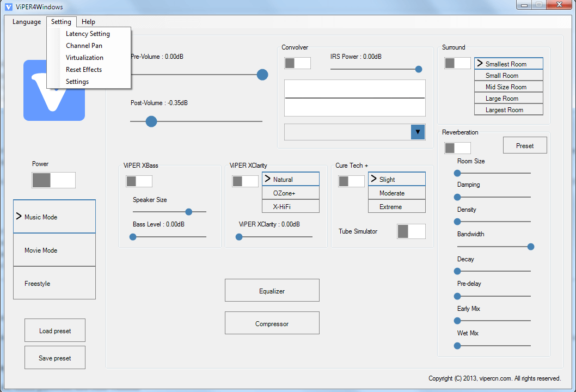Toggle the main Power switch

pos(53,180)
